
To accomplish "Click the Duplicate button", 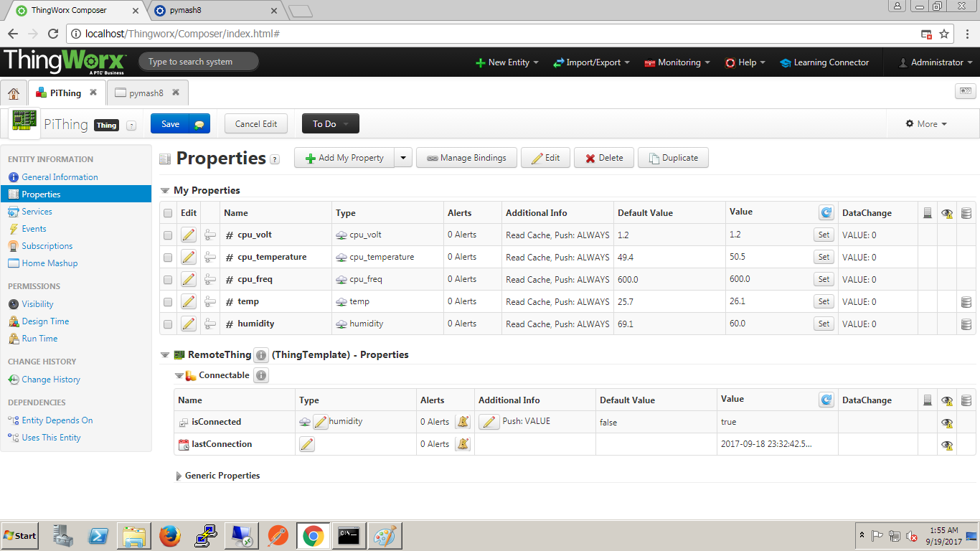I will [x=673, y=158].
